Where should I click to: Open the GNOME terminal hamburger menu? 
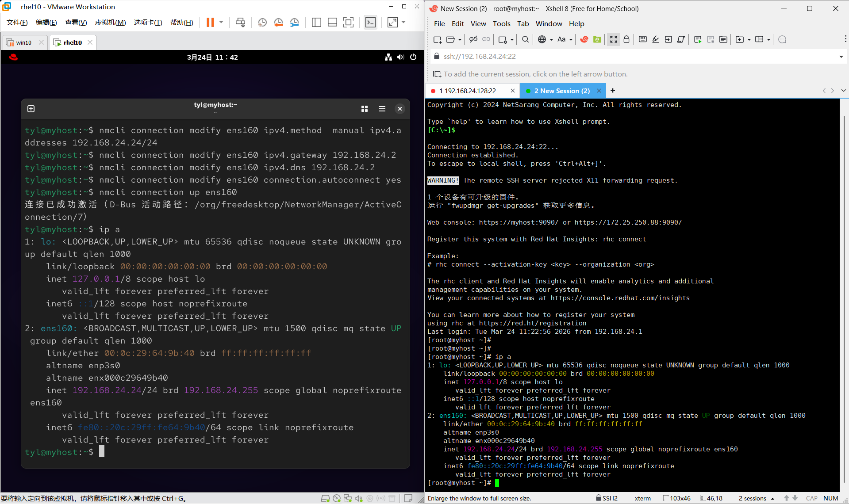(x=382, y=109)
